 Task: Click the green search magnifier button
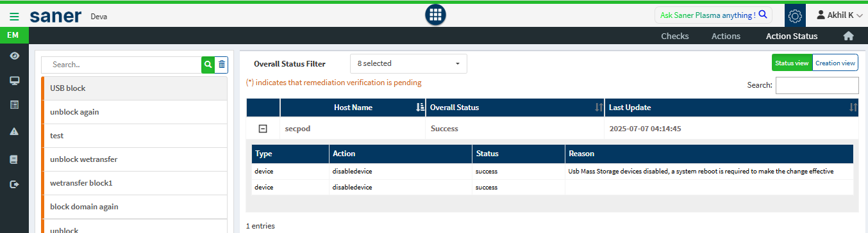[x=208, y=64]
